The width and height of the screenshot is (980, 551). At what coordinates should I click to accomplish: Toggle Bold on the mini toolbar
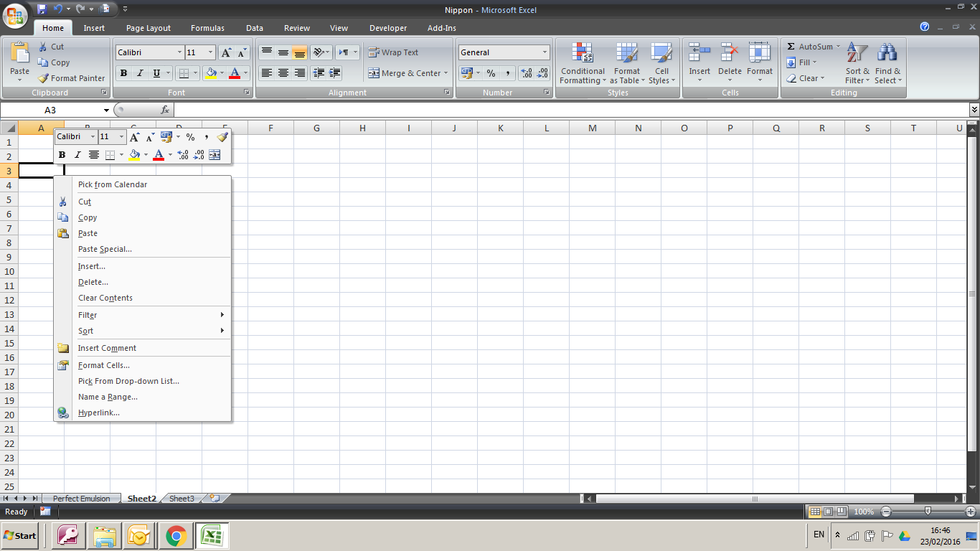pyautogui.click(x=62, y=154)
